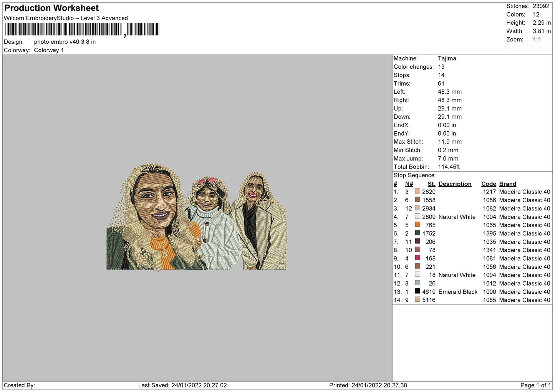Select the white swatch in stop row 11
This screenshot has width=555, height=392.
coord(417,275)
